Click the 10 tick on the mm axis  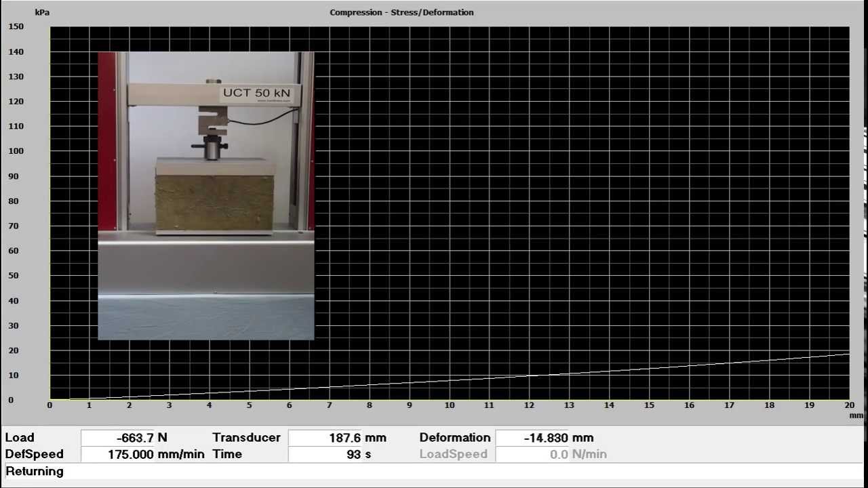click(x=450, y=405)
